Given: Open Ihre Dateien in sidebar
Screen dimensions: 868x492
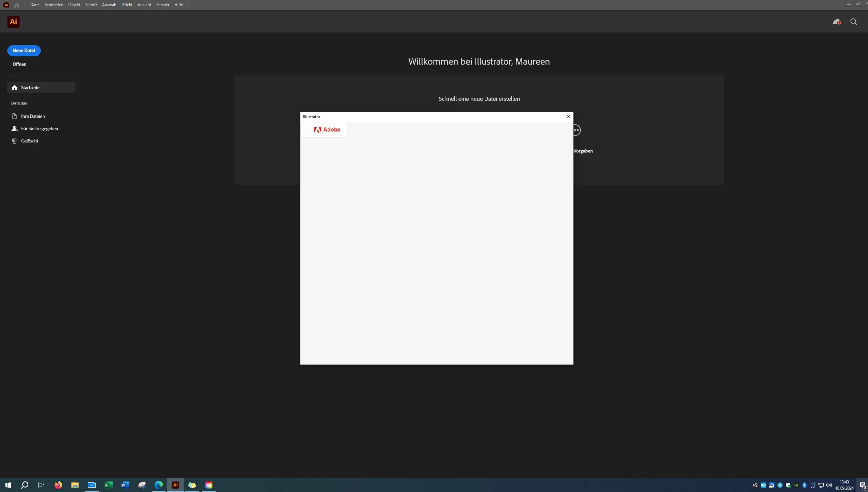Looking at the screenshot, I should tap(33, 116).
